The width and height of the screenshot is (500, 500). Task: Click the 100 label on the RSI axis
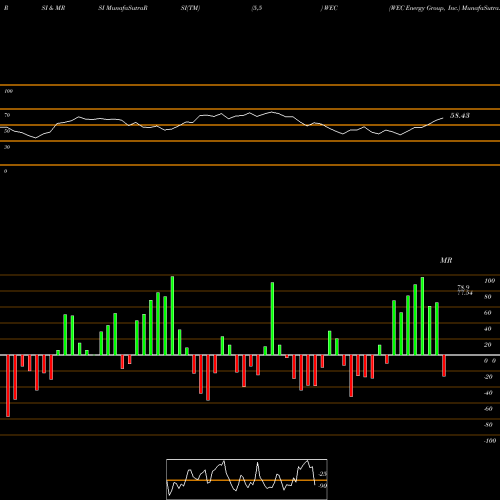(x=8, y=91)
